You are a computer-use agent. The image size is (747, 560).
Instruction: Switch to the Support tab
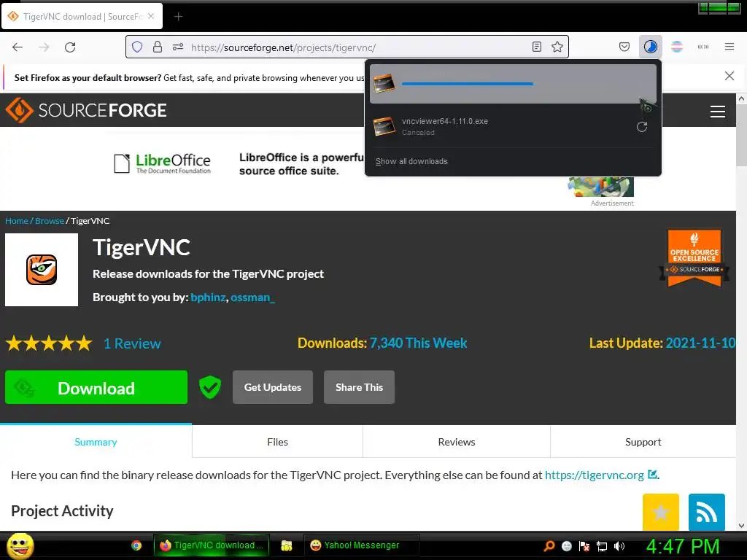click(x=643, y=442)
